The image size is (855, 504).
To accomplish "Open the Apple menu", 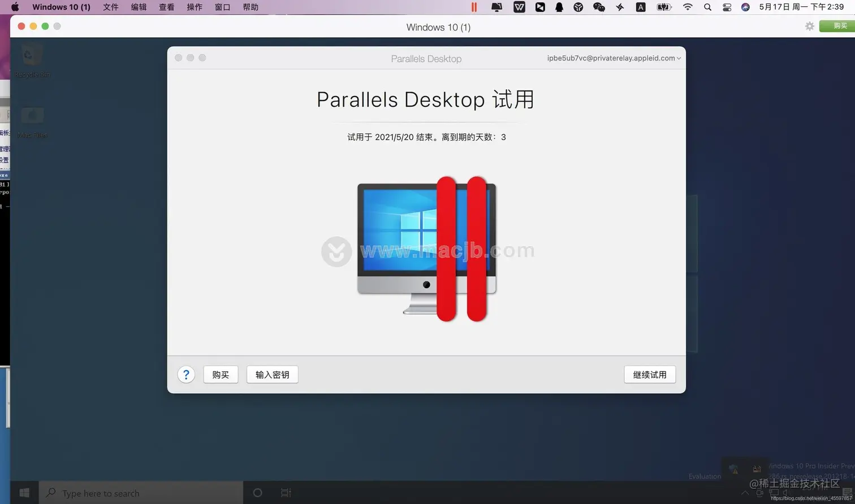I will point(15,7).
